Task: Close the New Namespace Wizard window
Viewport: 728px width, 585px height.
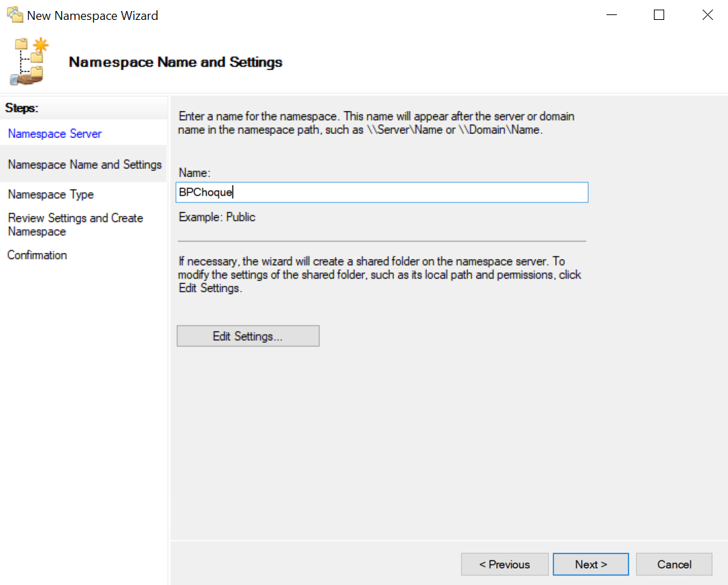Action: (707, 15)
